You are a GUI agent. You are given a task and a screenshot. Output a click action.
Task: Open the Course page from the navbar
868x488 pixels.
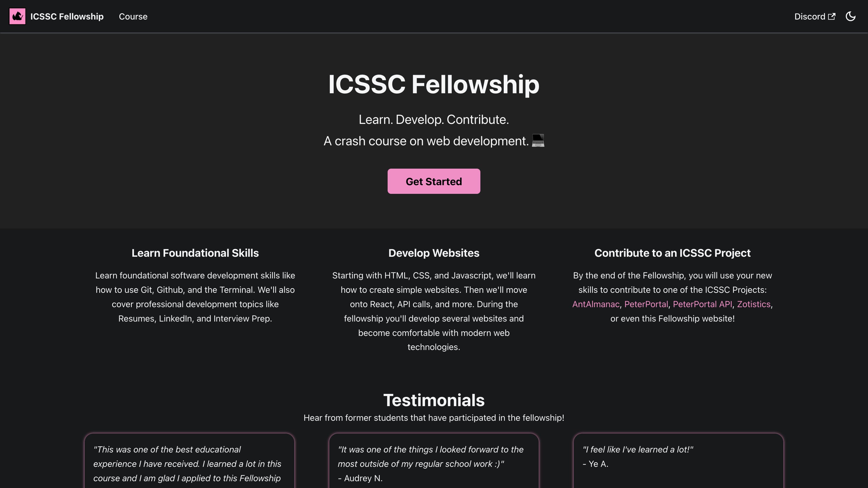(x=133, y=17)
